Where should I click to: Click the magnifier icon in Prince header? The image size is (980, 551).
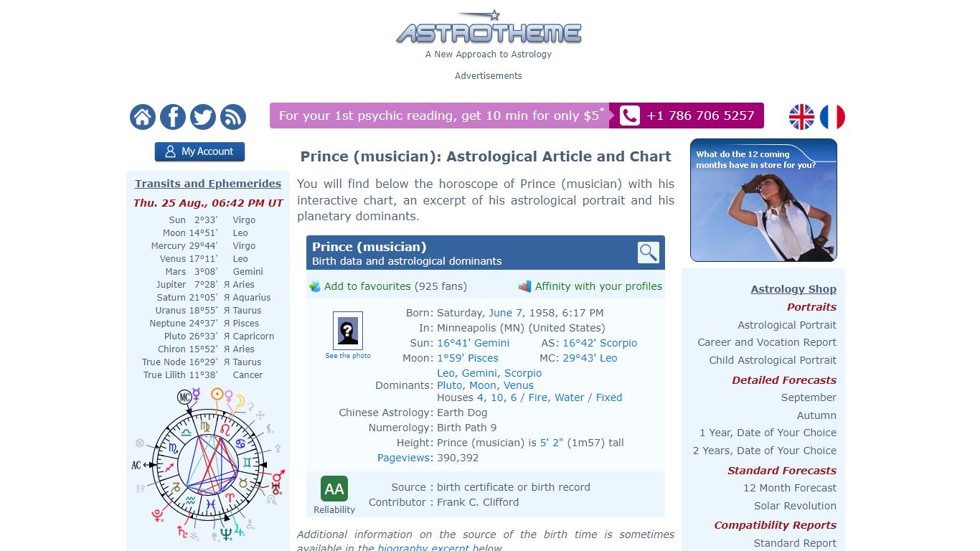click(x=649, y=253)
